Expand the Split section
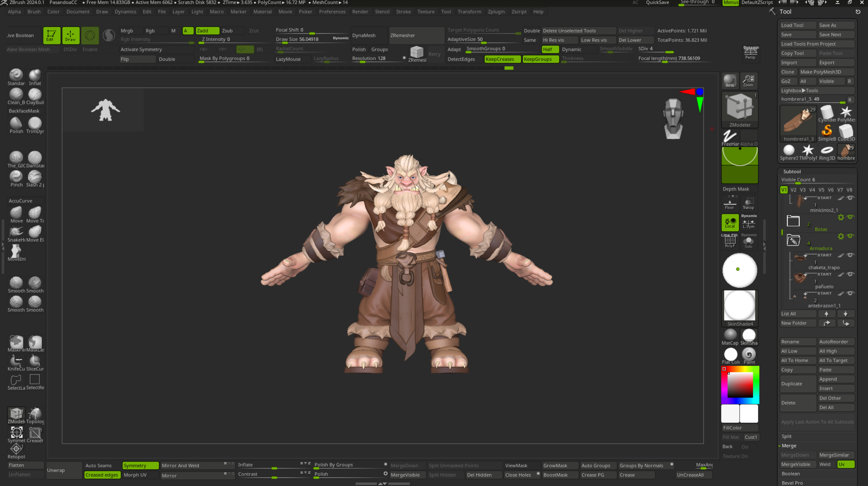Screen dimensions: 868x486 (x=787, y=436)
